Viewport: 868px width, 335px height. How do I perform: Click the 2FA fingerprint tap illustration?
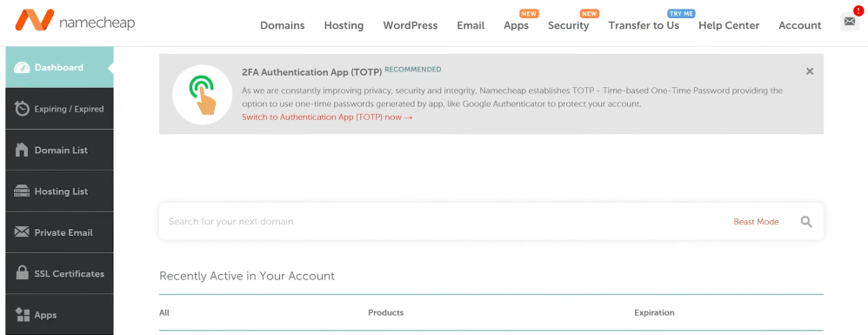tap(202, 94)
